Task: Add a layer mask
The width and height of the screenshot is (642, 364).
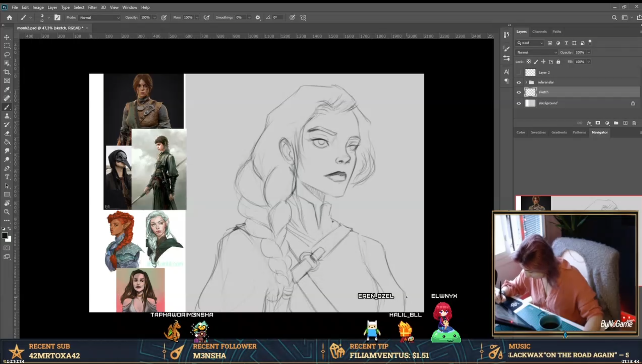Action: click(x=598, y=123)
